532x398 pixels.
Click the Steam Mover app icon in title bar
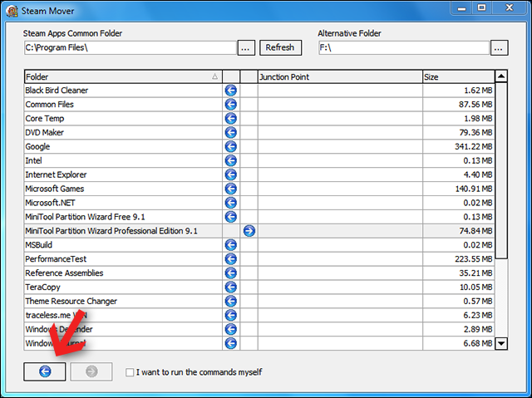click(x=12, y=11)
